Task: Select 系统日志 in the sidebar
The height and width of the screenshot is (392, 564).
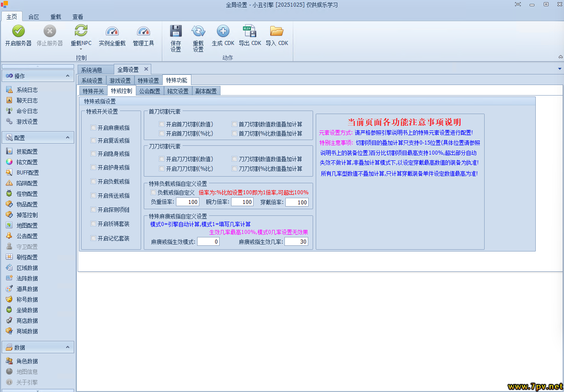Action: [x=27, y=90]
